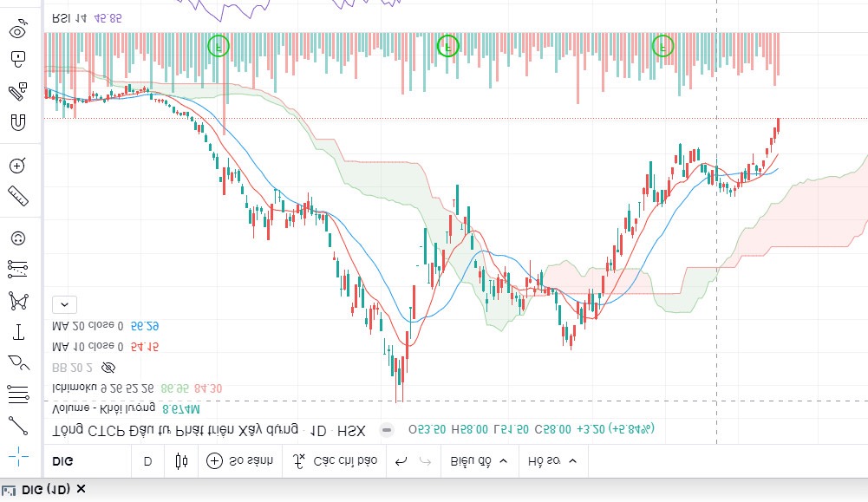Open the emoji icons tool
The height and width of the screenshot is (502, 868).
pos(18,238)
